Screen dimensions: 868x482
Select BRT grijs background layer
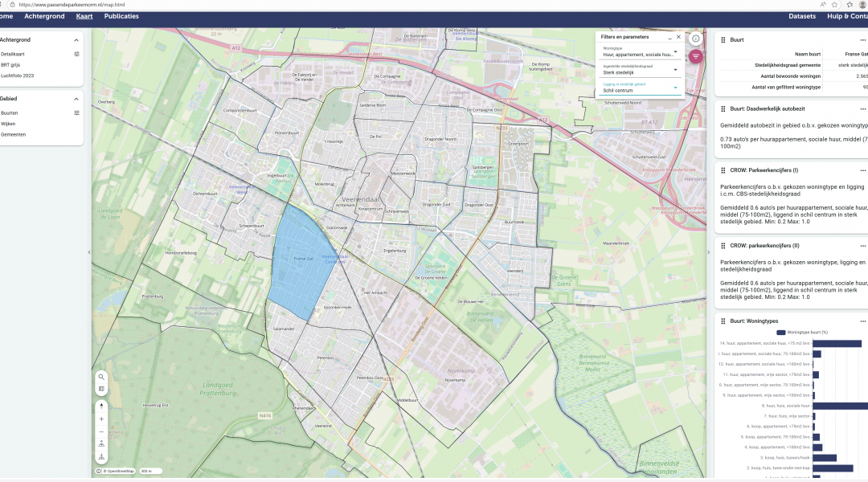[x=11, y=64]
